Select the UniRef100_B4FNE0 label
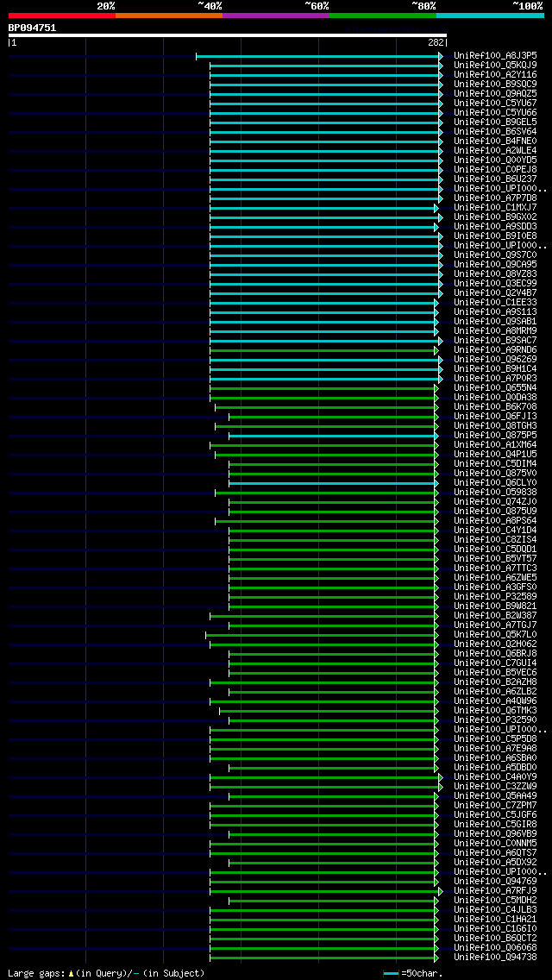 (x=496, y=141)
